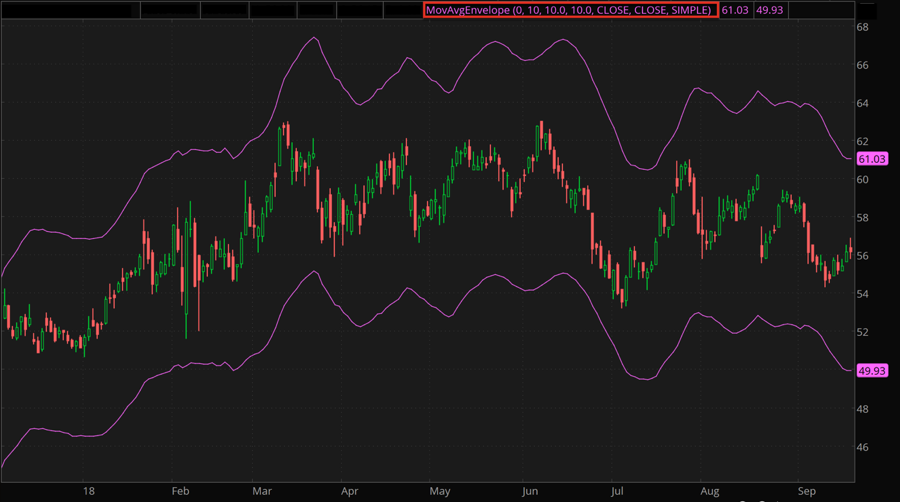Click the 68 price axis label
Screen dimensions: 900x502
click(x=862, y=27)
